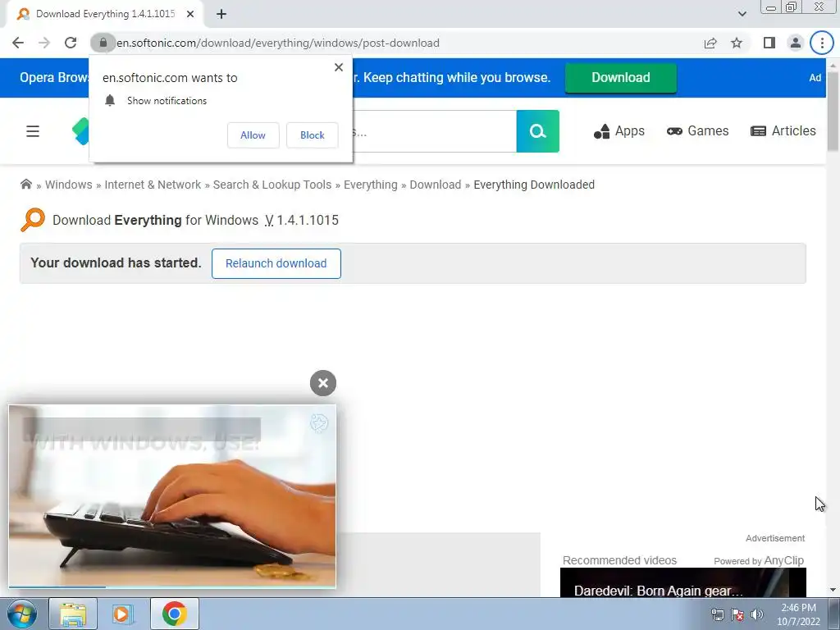Open the Windows Start menu
The height and width of the screenshot is (630, 840).
pos(21,614)
